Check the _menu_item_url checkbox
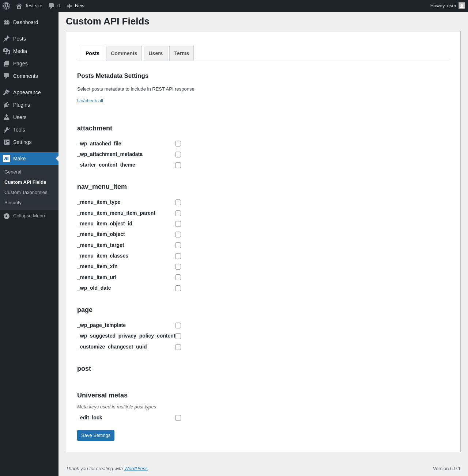Image resolution: width=468 pixels, height=476 pixels. click(178, 277)
